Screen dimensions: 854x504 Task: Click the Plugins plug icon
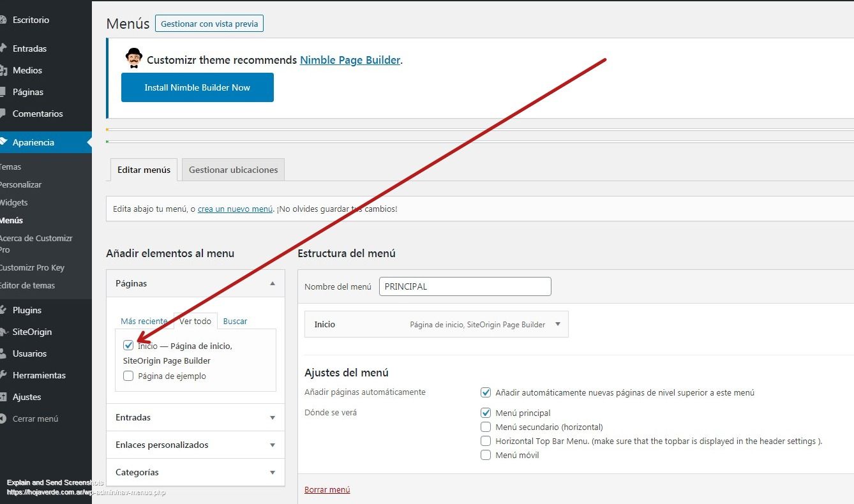coord(3,310)
